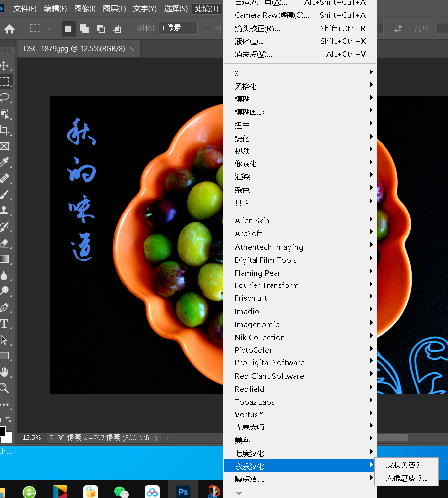Select the Lasso tool

coord(4,97)
